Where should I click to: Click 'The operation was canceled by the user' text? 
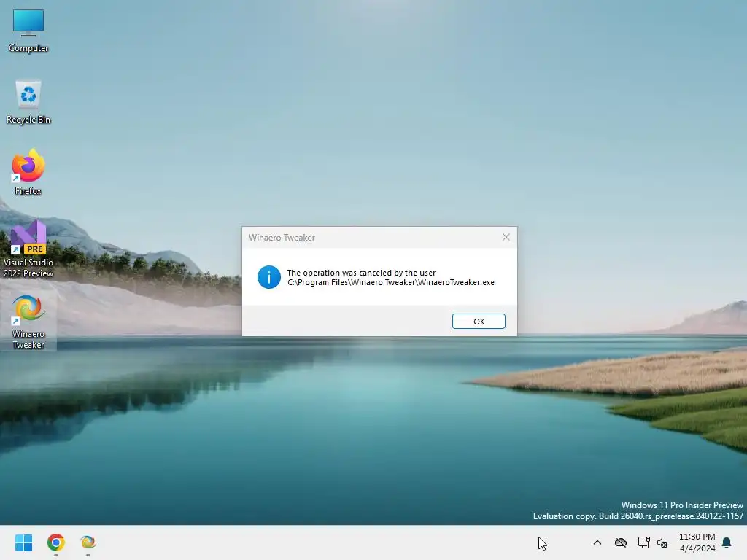tap(361, 273)
